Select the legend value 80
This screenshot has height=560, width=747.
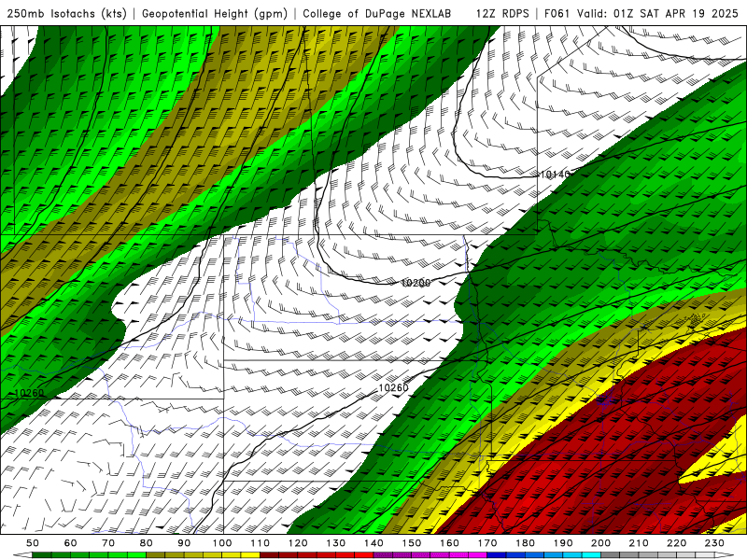pos(147,543)
